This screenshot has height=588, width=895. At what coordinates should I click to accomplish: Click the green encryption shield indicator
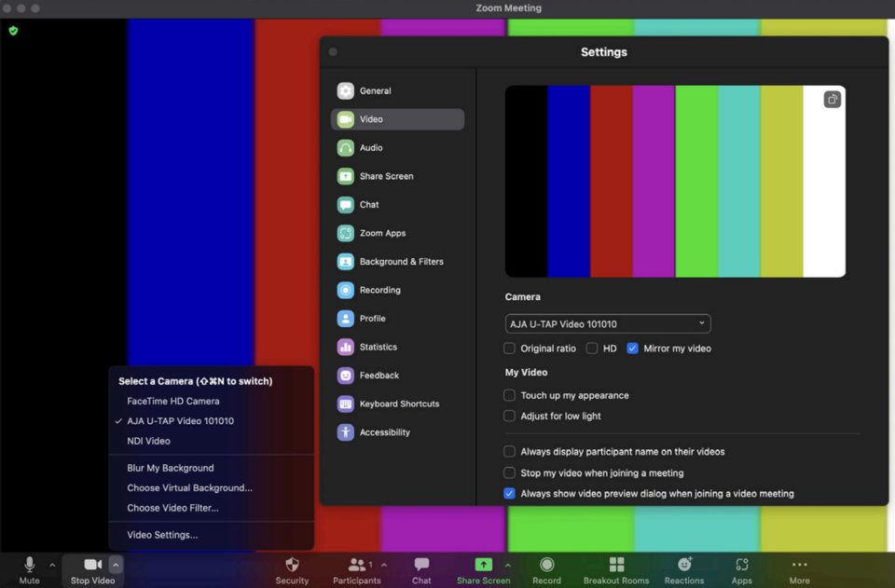point(13,31)
